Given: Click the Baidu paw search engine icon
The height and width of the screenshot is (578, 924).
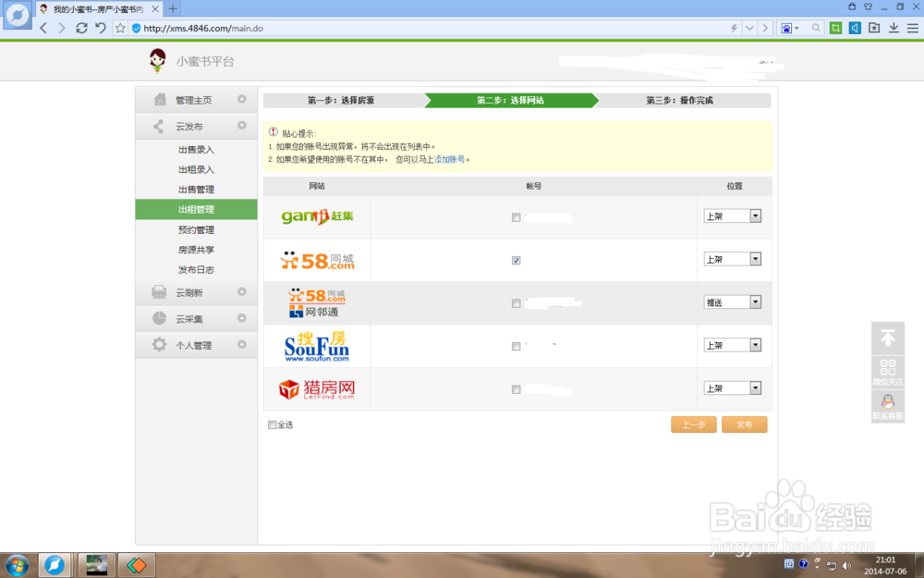Looking at the screenshot, I should click(786, 28).
